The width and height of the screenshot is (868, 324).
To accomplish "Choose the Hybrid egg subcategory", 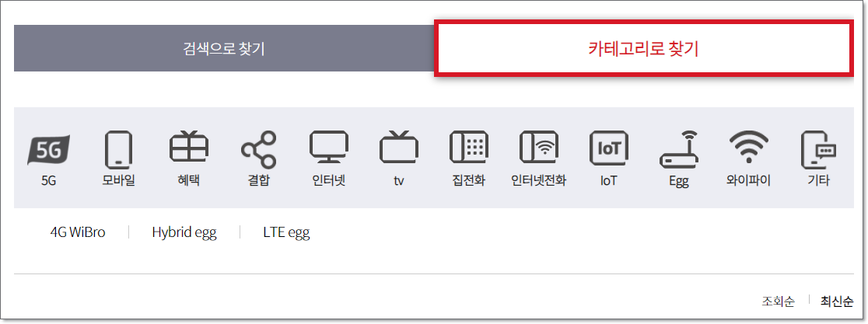I will 184,233.
